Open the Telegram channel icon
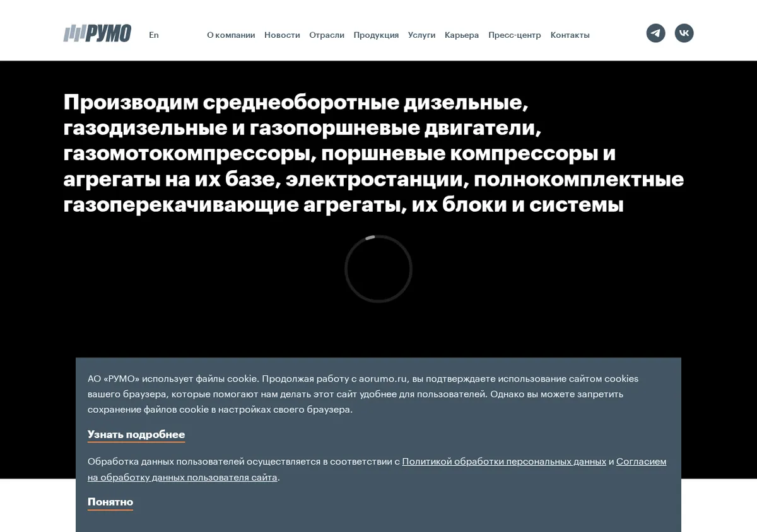 tap(655, 33)
